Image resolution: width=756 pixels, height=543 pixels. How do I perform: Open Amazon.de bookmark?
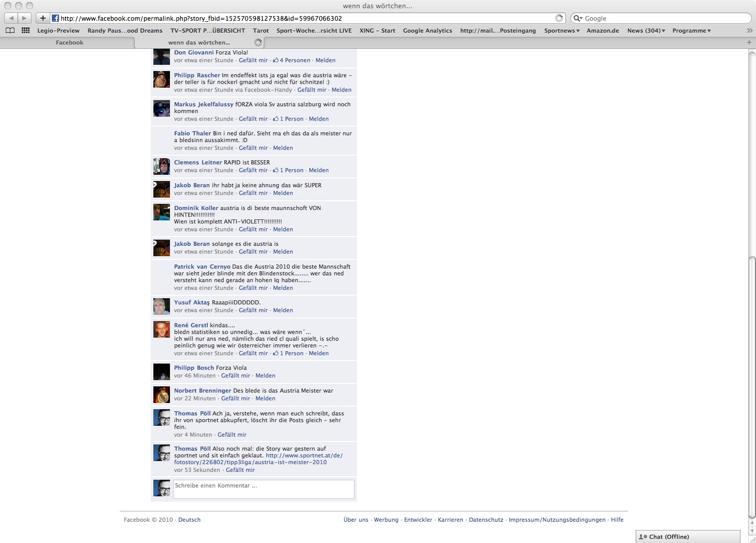(603, 31)
